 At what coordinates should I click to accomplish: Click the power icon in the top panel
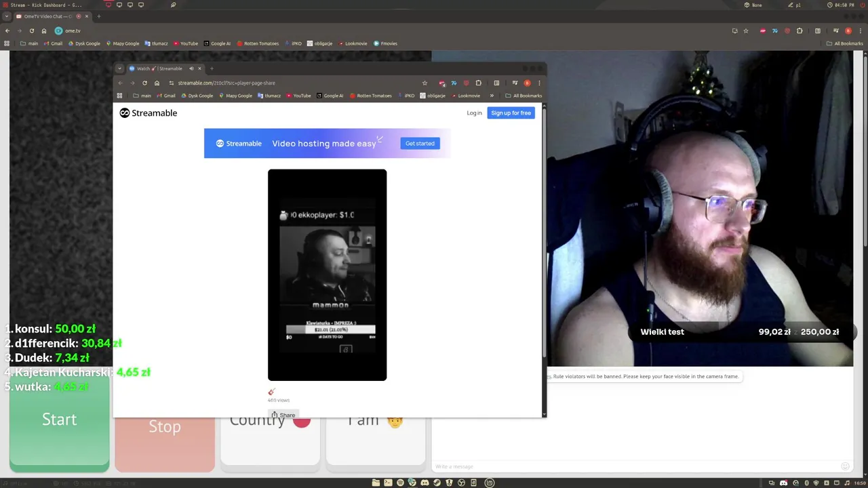pos(863,5)
